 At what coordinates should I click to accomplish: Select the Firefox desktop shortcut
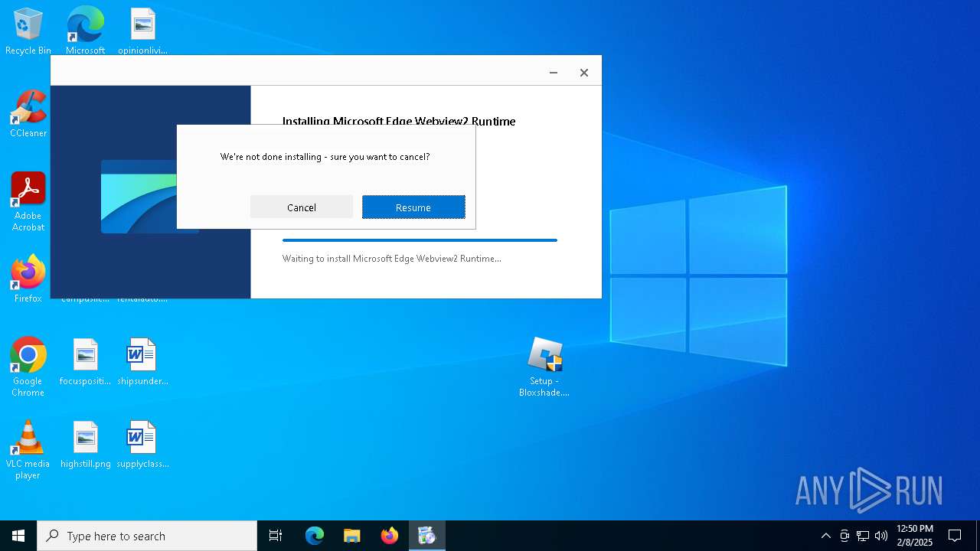(28, 279)
